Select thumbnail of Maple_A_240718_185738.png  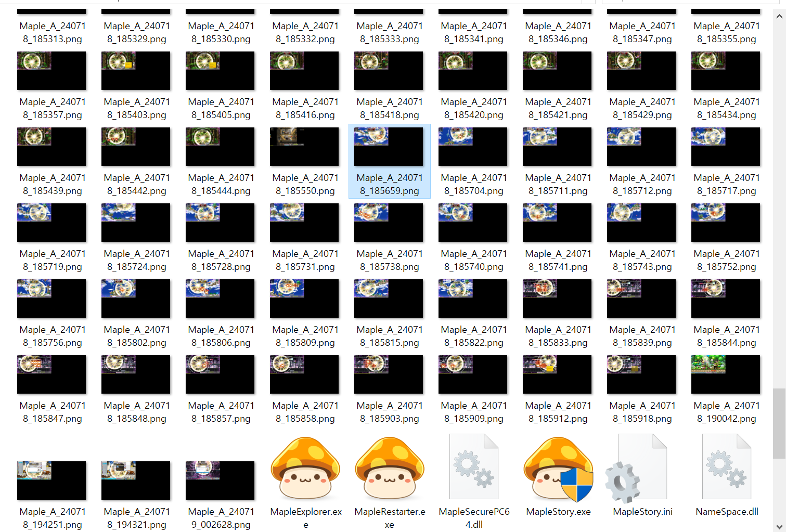pos(389,223)
